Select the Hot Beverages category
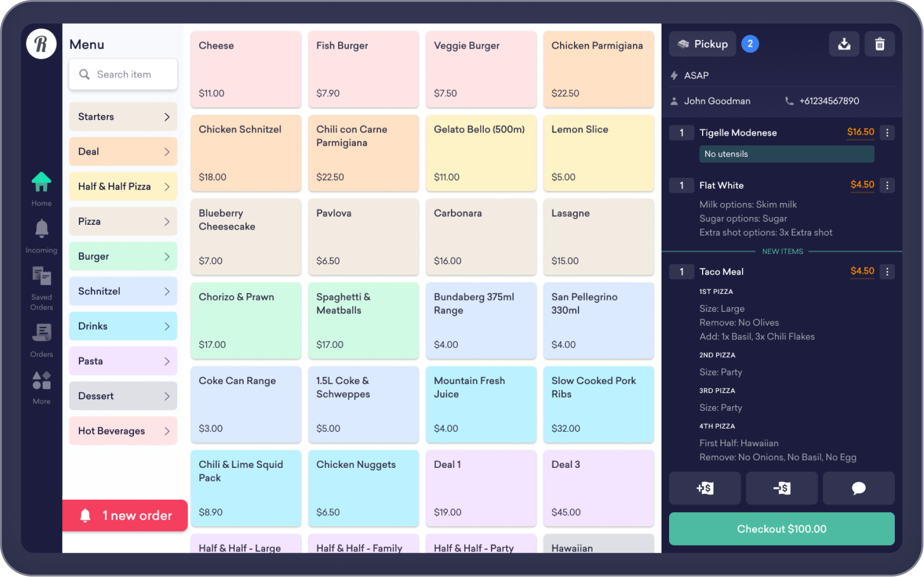This screenshot has width=924, height=577. (123, 431)
